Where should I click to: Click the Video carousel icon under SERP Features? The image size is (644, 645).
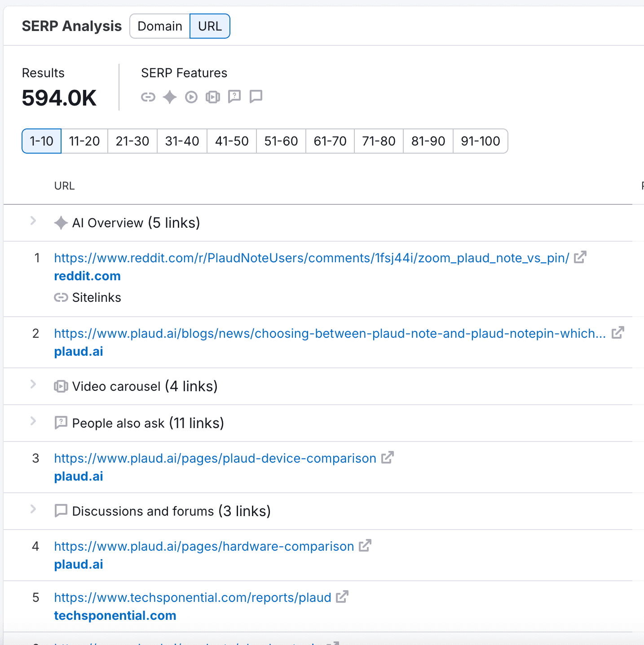tap(213, 97)
